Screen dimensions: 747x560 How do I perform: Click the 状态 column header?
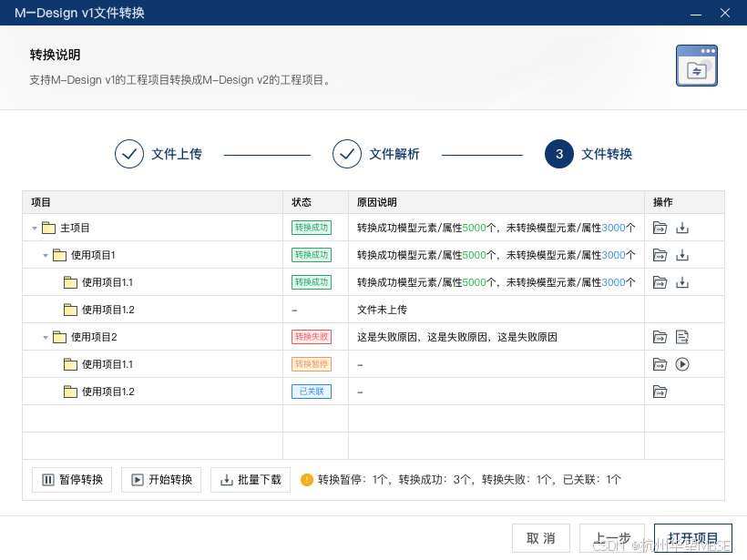[316, 202]
